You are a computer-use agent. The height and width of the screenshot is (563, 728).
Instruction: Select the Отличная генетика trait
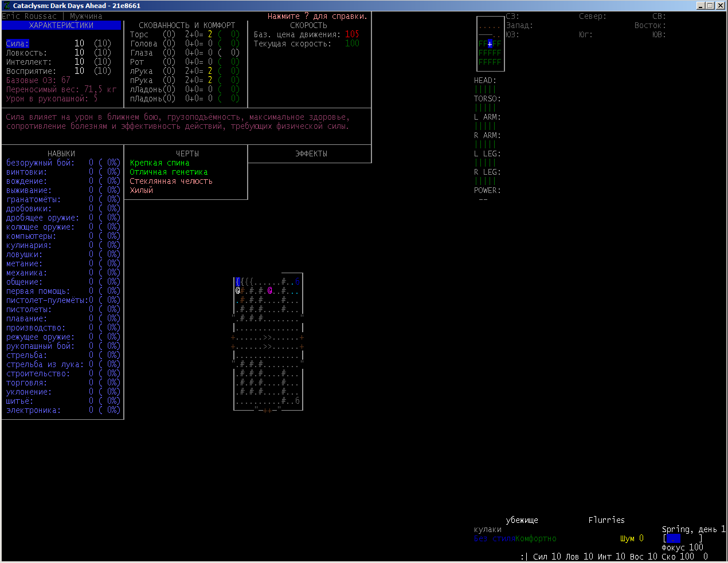pos(169,172)
